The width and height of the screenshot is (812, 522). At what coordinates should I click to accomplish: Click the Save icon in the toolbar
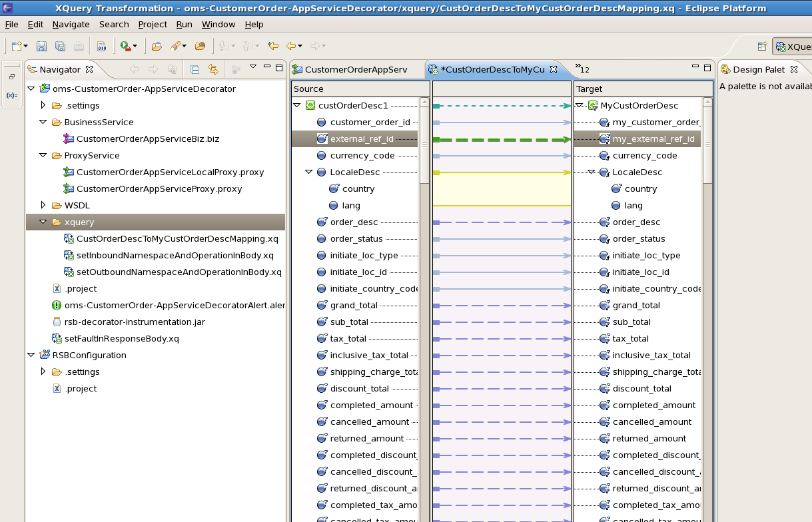pos(41,46)
